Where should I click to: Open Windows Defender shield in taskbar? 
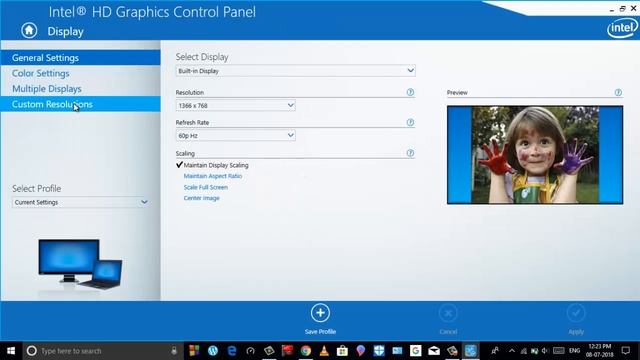pos(379,351)
